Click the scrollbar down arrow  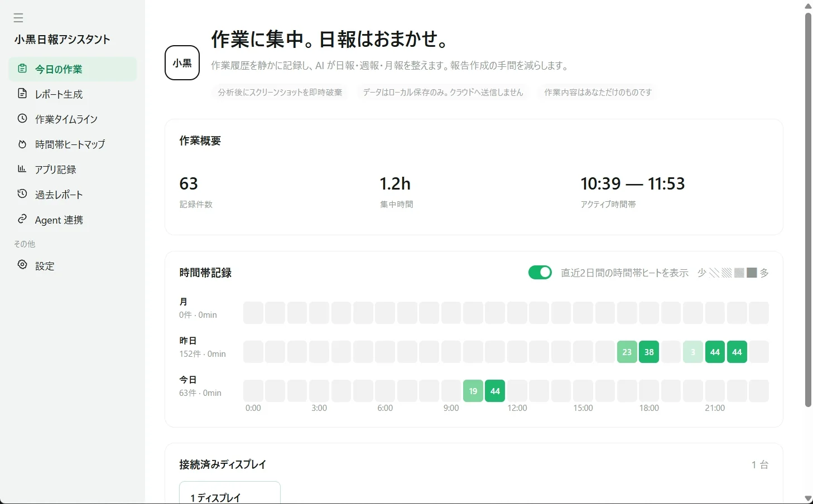tap(808, 498)
